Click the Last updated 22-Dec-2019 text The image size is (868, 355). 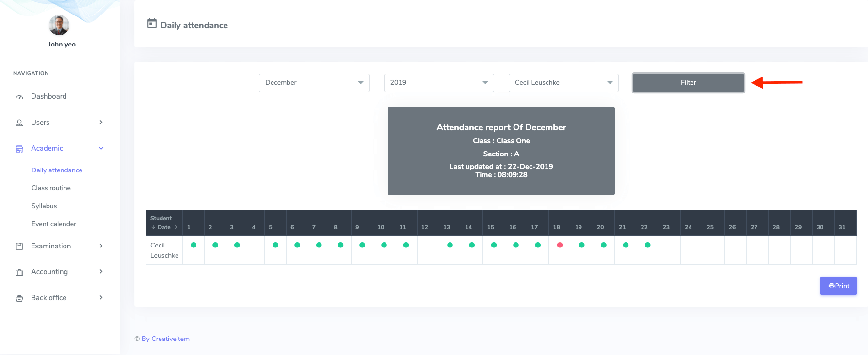click(501, 166)
